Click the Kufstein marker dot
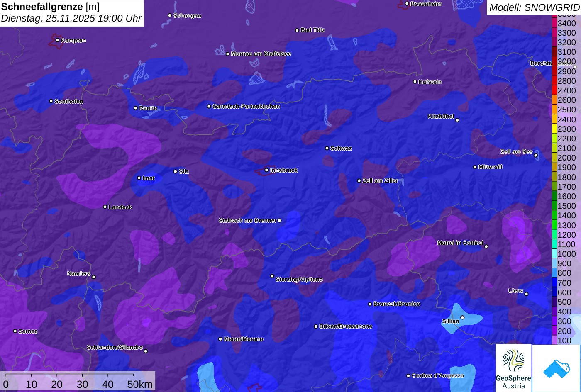The image size is (581, 392). [415, 82]
